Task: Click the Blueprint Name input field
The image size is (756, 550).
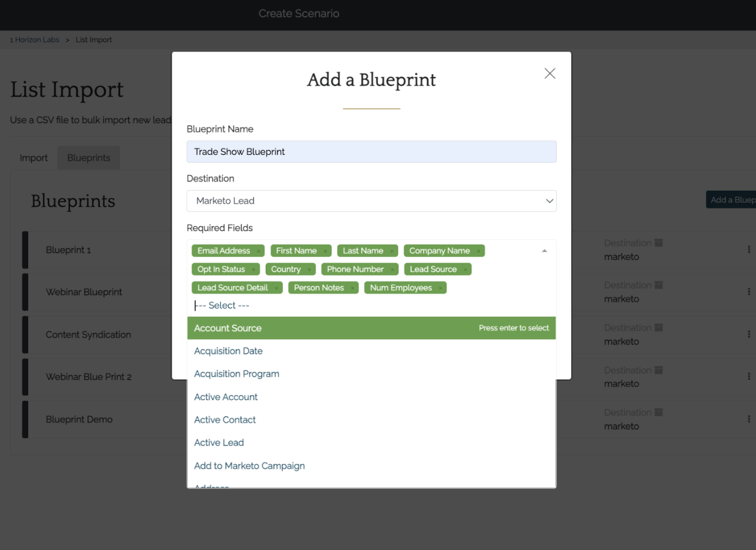Action: coord(371,152)
